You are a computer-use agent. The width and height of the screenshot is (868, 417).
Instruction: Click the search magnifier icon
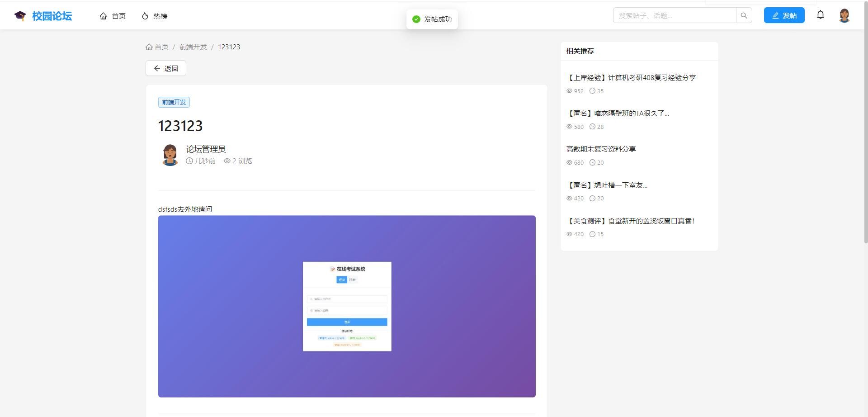tap(744, 15)
